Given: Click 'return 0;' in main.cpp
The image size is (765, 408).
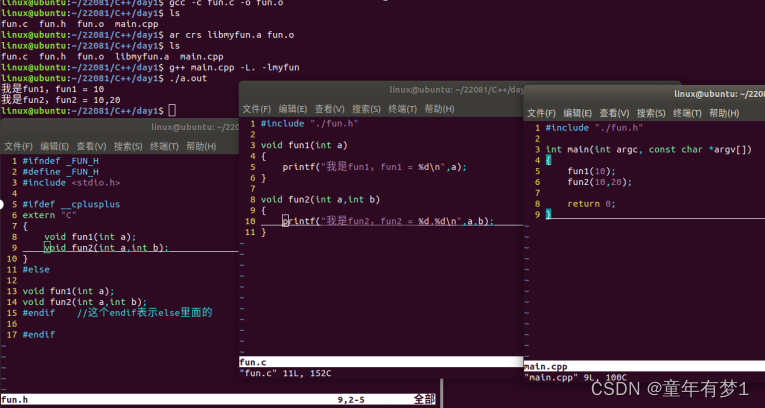Looking at the screenshot, I should click(592, 204).
